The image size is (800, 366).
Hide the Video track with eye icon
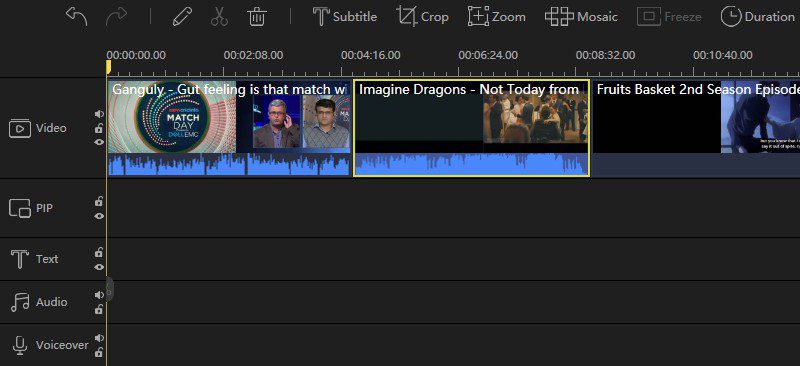click(x=99, y=142)
